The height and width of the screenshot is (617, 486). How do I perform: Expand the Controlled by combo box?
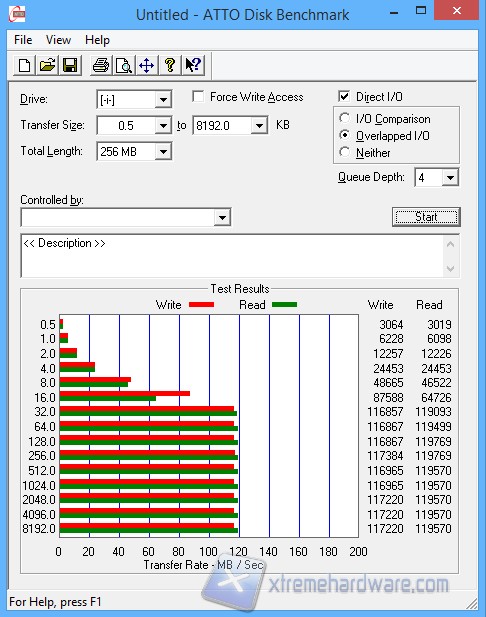[222, 217]
